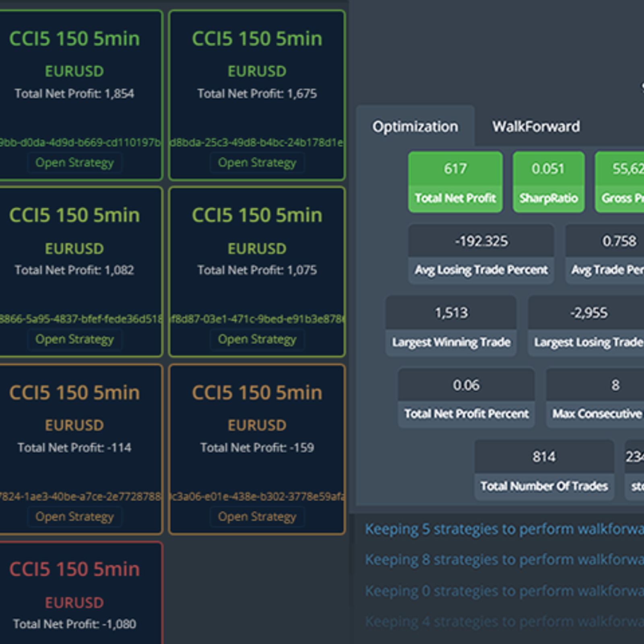Open Strategy for the 1,675 profit card
Screen dimensions: 644x644
point(257,163)
